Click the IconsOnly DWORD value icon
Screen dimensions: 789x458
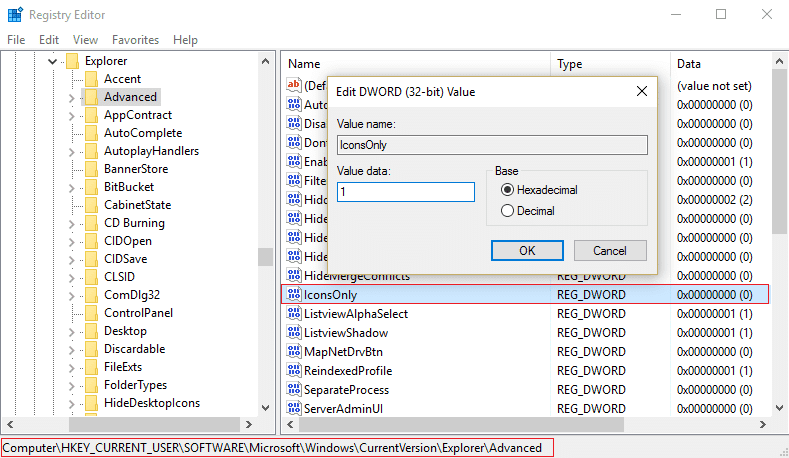294,295
